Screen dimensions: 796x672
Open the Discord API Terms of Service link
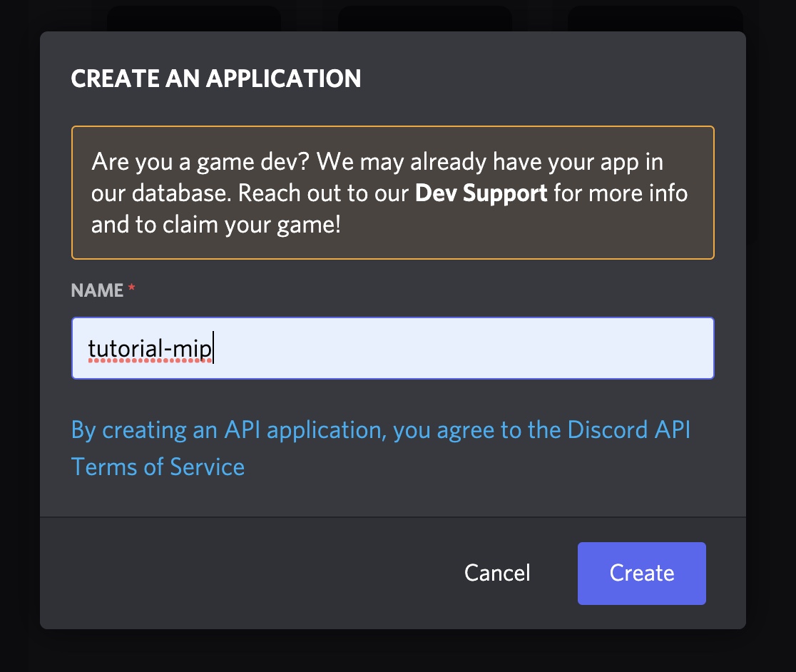point(381,448)
